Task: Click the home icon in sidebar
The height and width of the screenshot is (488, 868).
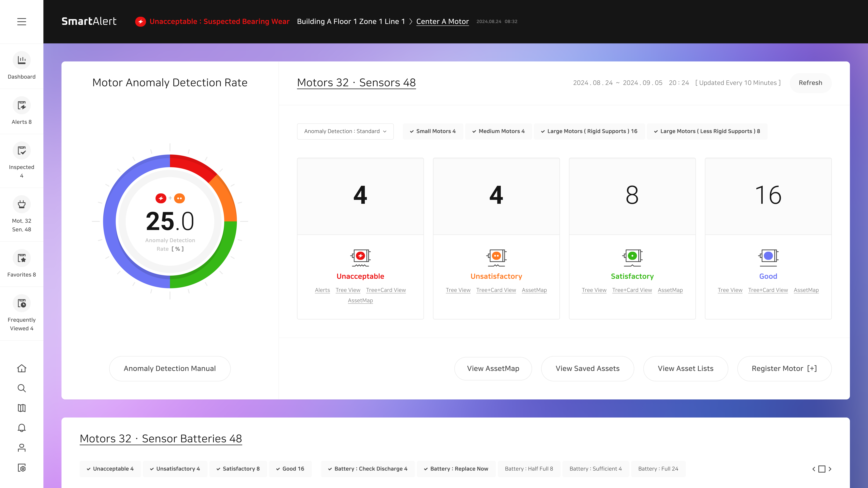Action: 22,368
